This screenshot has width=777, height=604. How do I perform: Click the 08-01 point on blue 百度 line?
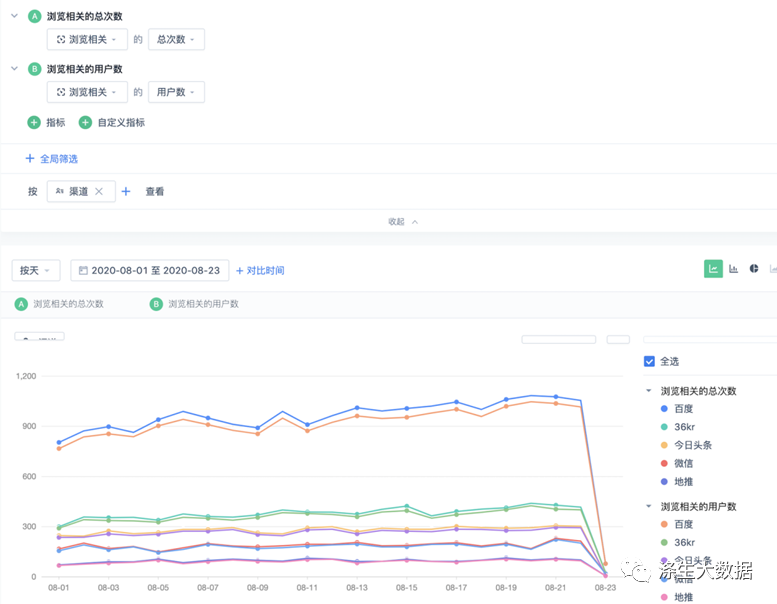[x=59, y=442]
